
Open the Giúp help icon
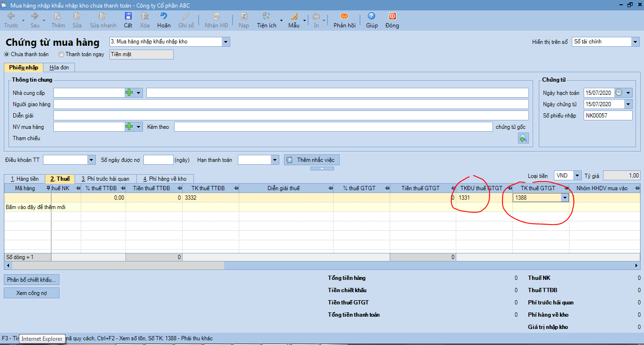[x=372, y=16]
